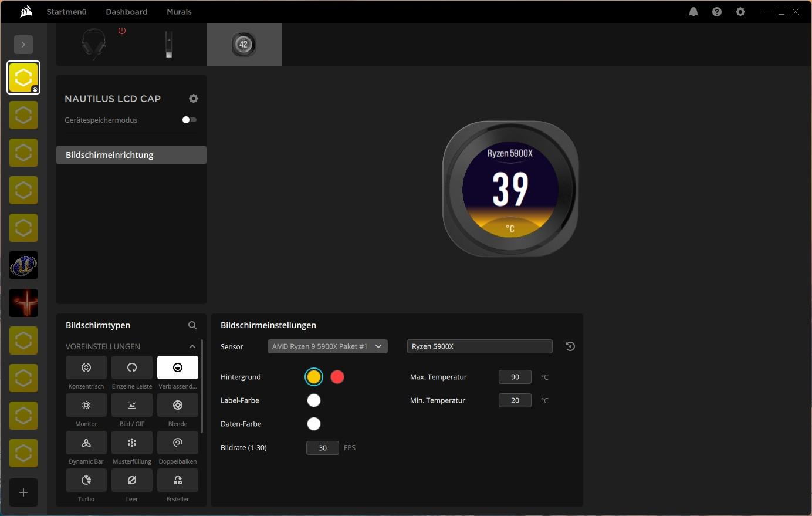Select the headset device tab
The image size is (812, 516).
94,45
